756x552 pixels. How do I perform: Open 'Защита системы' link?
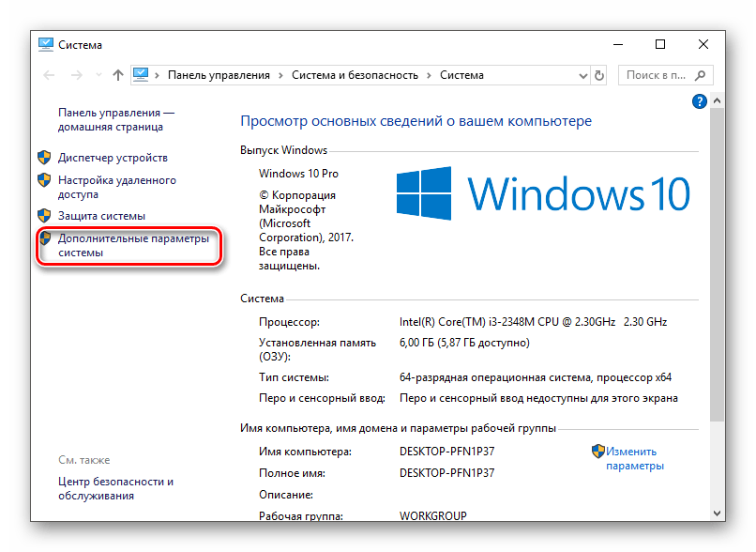pyautogui.click(x=101, y=216)
